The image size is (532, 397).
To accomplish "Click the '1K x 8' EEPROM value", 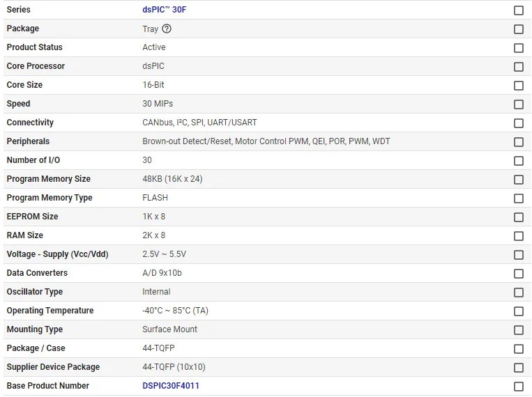I will pos(153,217).
